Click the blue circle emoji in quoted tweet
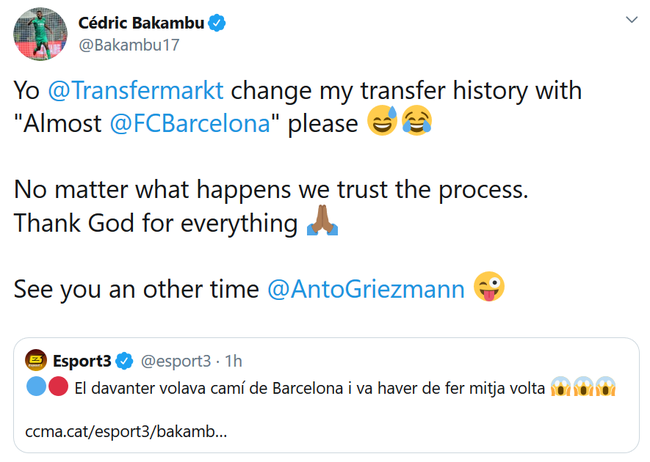 (x=36, y=387)
